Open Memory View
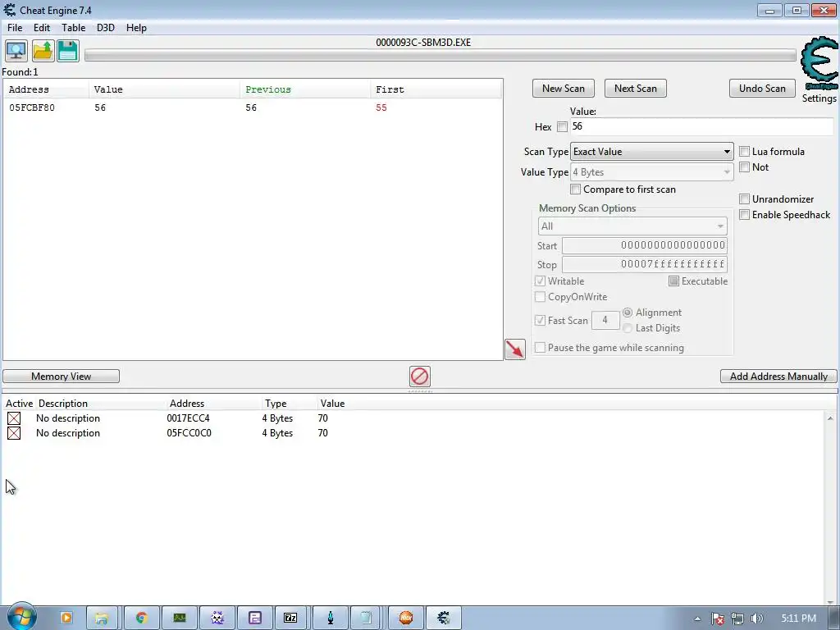840x630 pixels. click(61, 376)
